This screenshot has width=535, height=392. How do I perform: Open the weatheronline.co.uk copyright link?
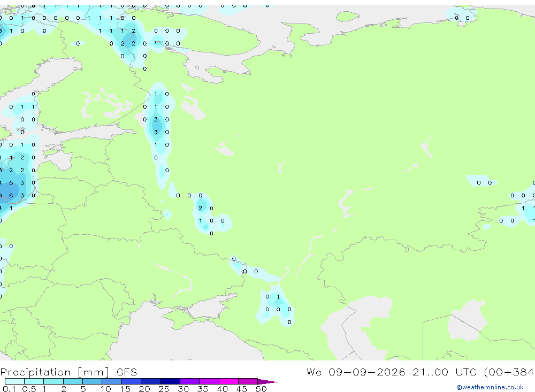pyautogui.click(x=490, y=387)
